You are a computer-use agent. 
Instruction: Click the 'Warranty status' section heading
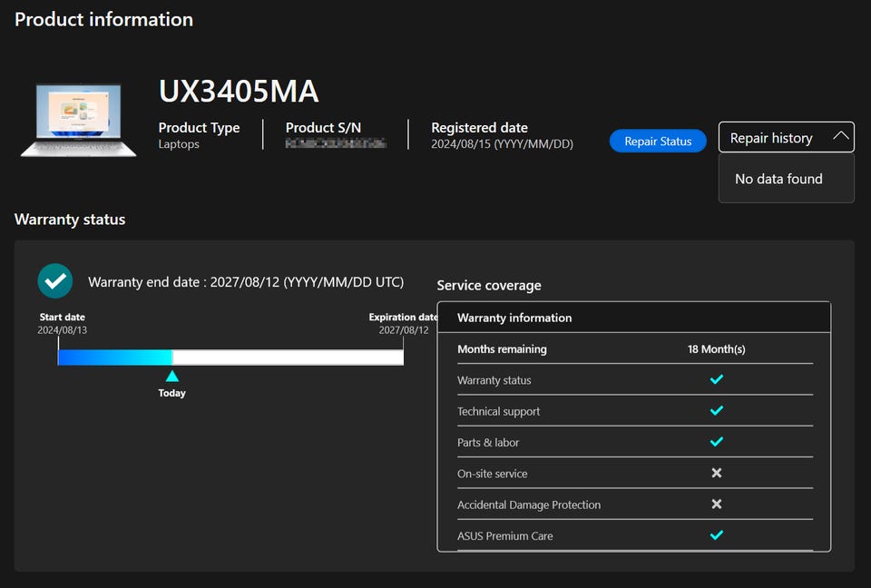[x=70, y=220]
